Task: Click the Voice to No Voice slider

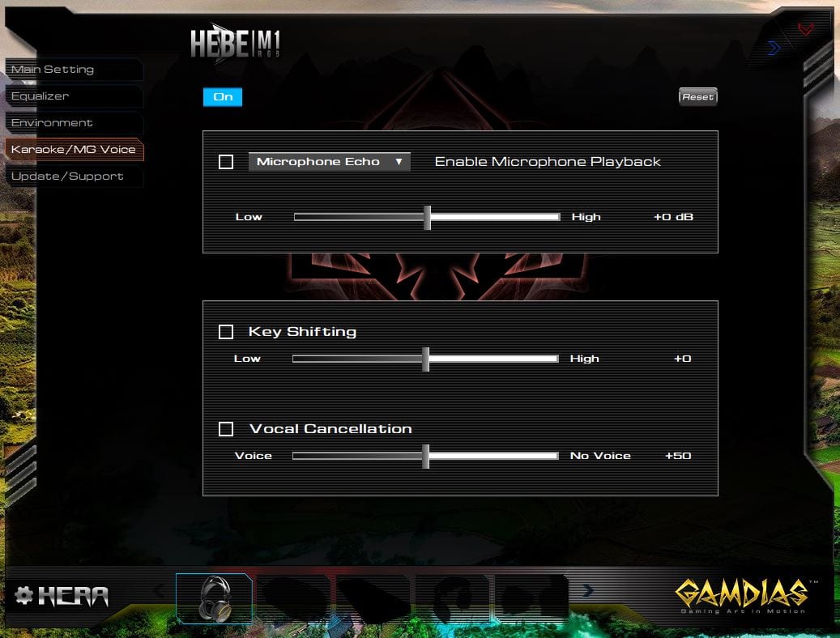Action: pyautogui.click(x=425, y=456)
